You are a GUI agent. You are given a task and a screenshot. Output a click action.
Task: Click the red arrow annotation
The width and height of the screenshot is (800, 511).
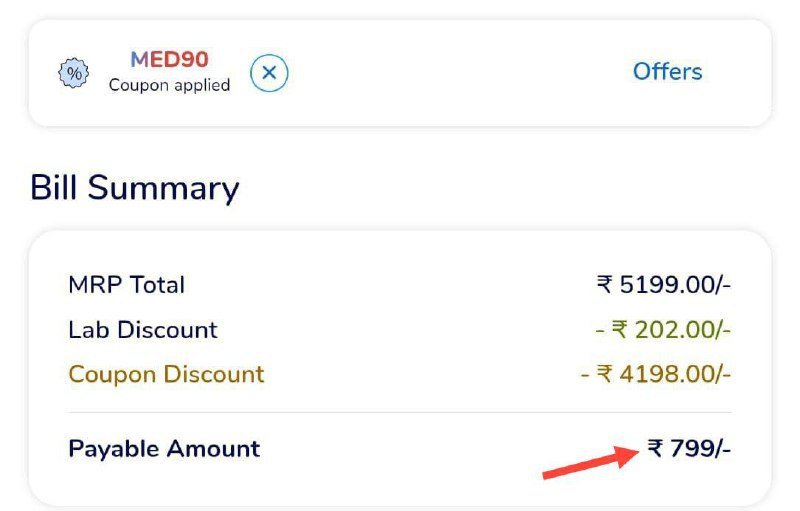(x=590, y=464)
